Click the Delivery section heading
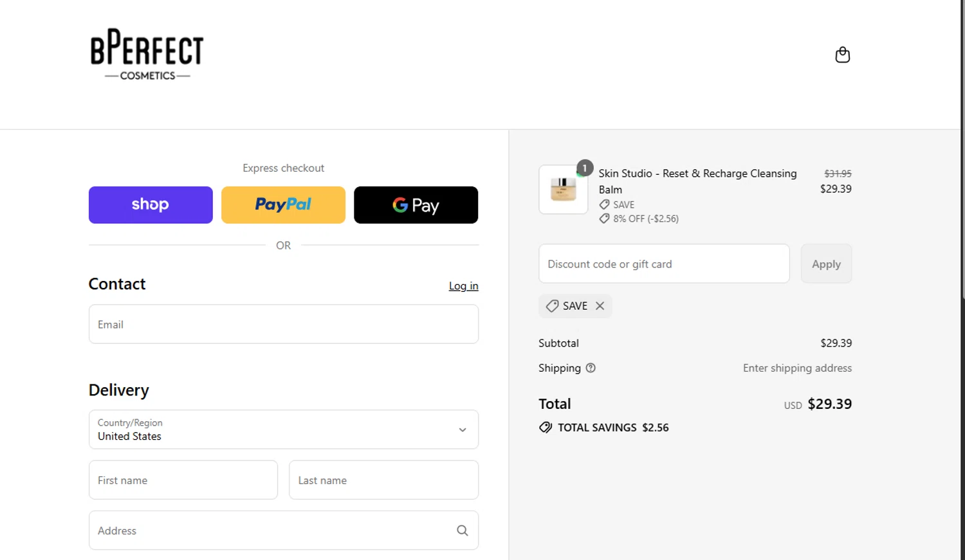 (x=118, y=390)
